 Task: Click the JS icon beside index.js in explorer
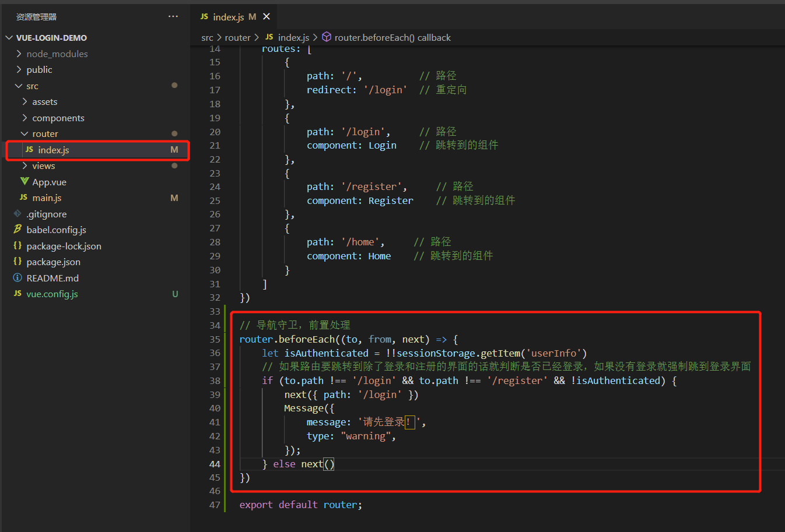pos(29,150)
